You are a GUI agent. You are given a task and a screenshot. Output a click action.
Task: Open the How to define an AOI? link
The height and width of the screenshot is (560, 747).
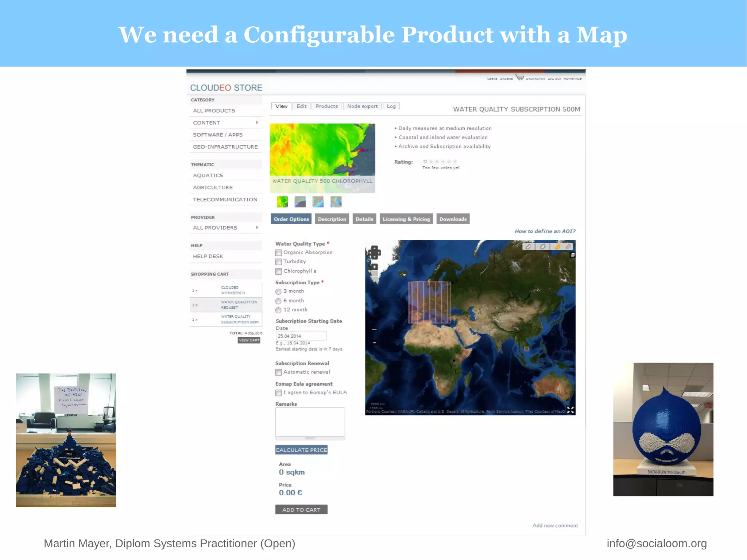[545, 231]
